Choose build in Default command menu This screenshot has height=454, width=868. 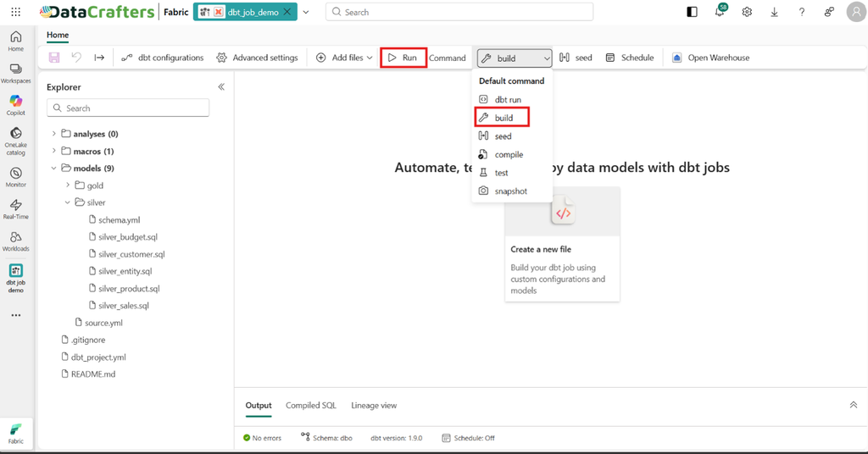pyautogui.click(x=502, y=118)
